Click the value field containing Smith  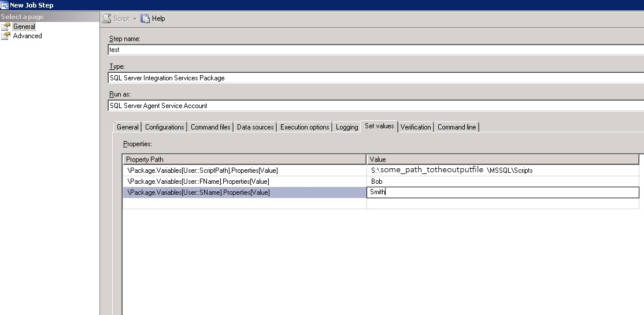click(x=503, y=192)
